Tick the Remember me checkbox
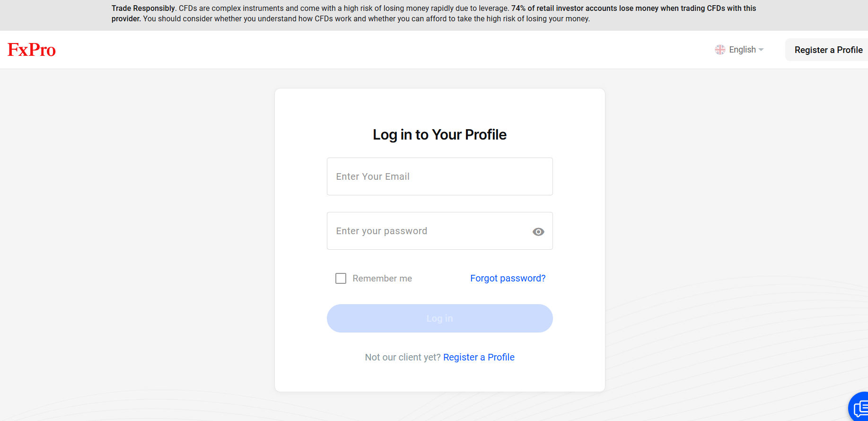 [x=341, y=279]
